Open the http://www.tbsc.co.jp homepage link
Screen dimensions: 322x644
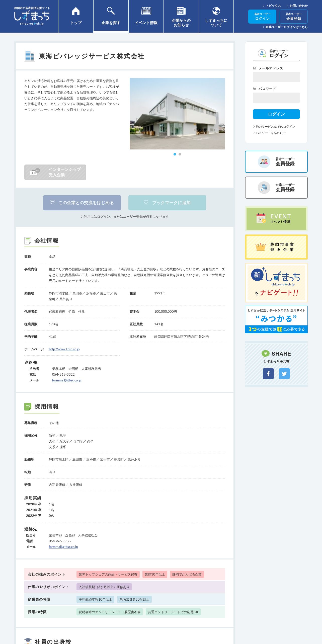coord(64,349)
